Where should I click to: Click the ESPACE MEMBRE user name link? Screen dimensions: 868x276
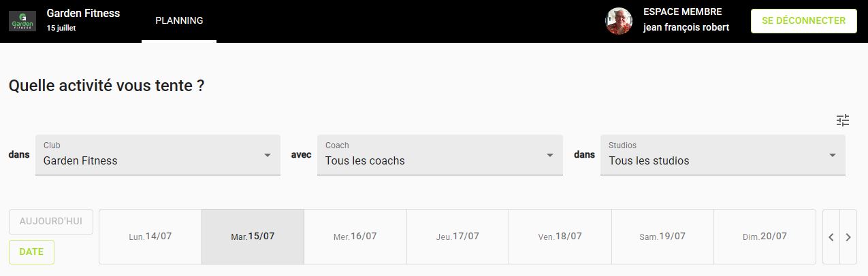pyautogui.click(x=686, y=28)
